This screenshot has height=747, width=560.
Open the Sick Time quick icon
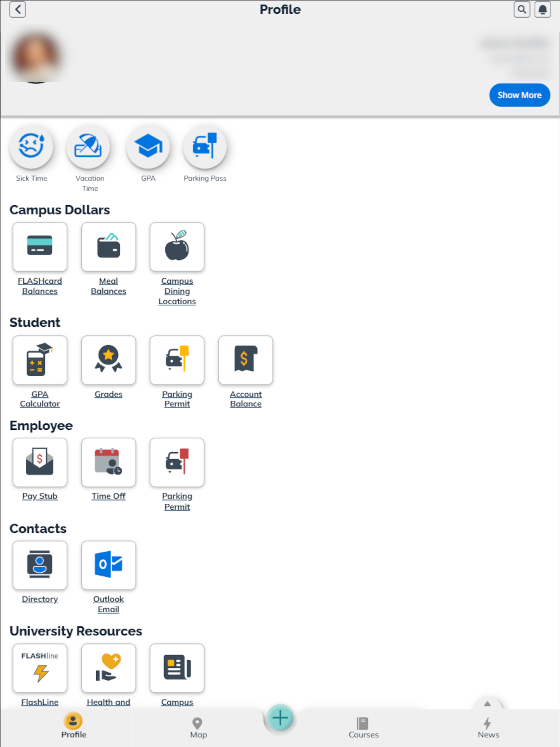click(x=31, y=146)
